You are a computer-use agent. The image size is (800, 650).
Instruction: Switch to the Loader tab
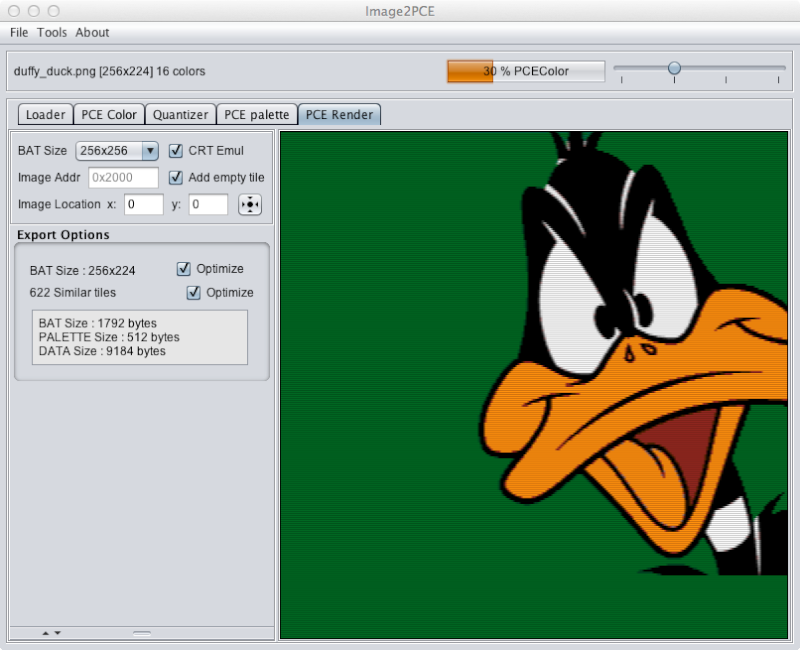(x=45, y=114)
